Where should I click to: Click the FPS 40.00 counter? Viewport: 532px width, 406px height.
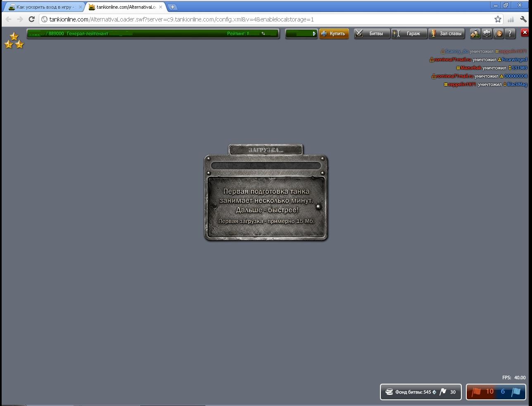pos(514,378)
